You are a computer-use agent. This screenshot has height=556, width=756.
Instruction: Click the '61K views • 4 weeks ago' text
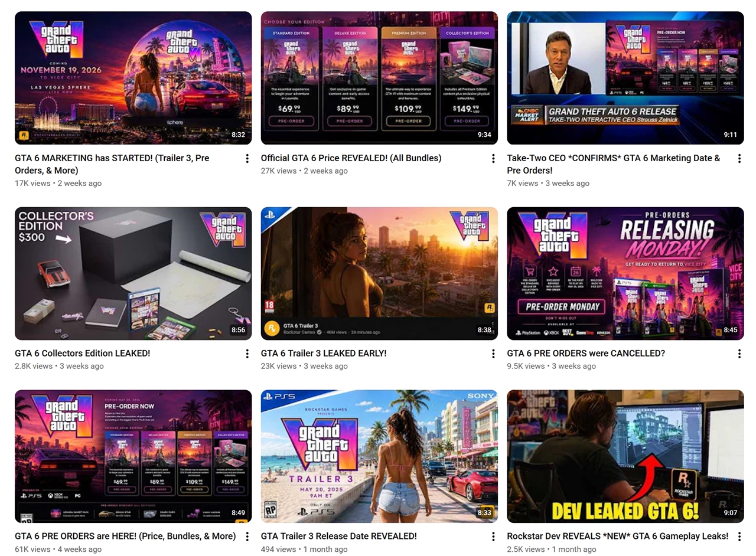point(58,549)
